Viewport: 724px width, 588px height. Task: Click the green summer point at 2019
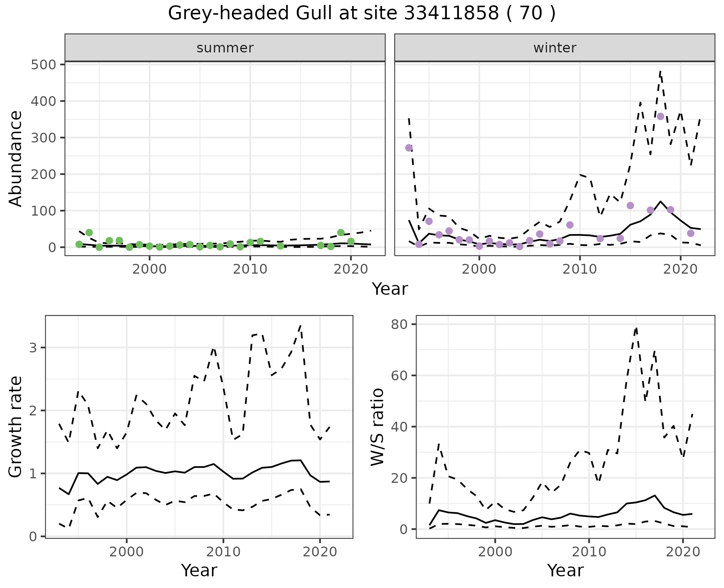pyautogui.click(x=341, y=233)
